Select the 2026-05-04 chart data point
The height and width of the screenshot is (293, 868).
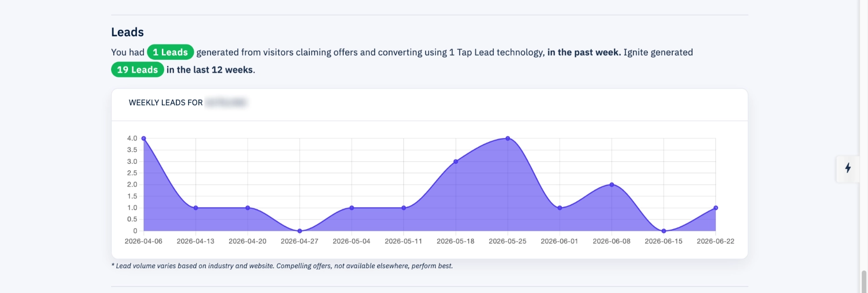click(352, 208)
